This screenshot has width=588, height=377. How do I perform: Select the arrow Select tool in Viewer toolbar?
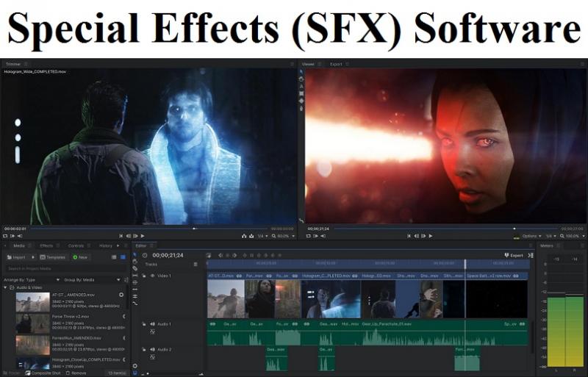pos(301,72)
